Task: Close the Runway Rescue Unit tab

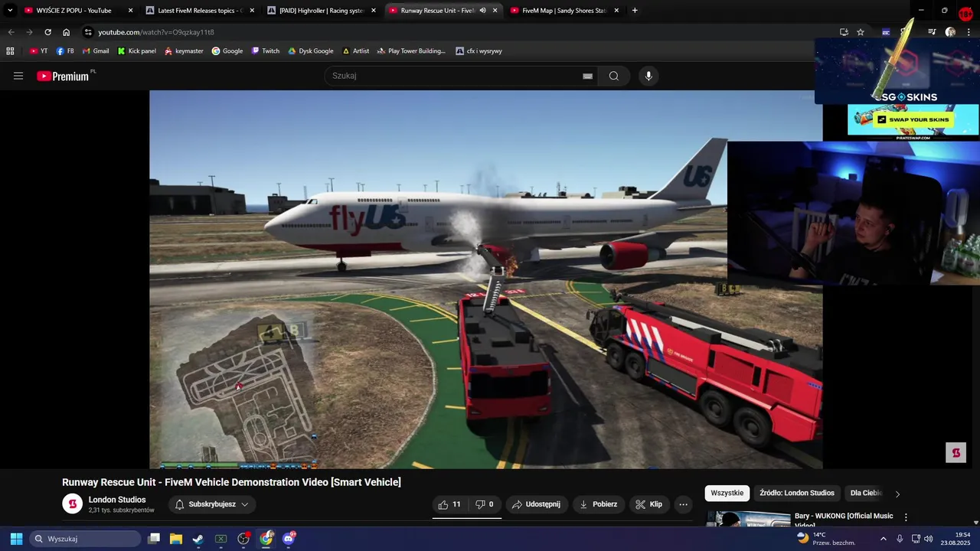Action: pos(495,11)
